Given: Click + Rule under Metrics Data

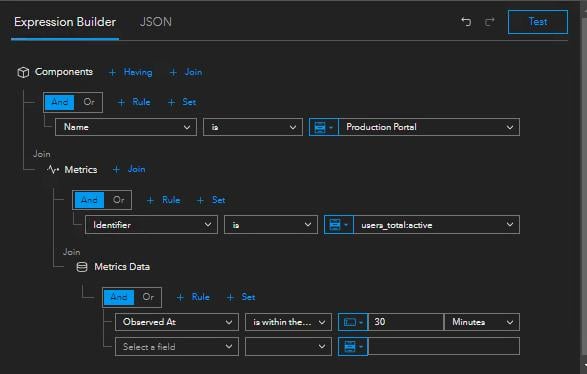Looking at the screenshot, I should point(193,297).
